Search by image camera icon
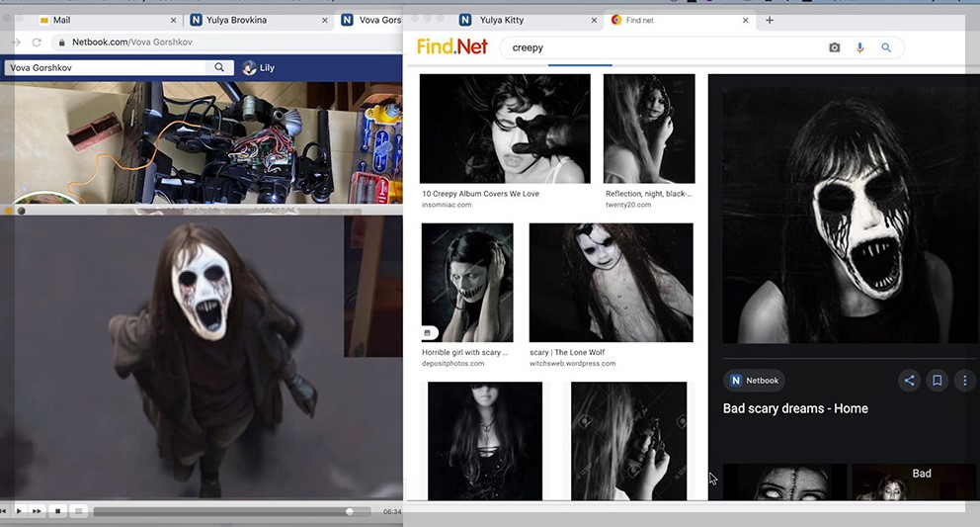Viewport: 980px width, 527px height. pyautogui.click(x=835, y=47)
